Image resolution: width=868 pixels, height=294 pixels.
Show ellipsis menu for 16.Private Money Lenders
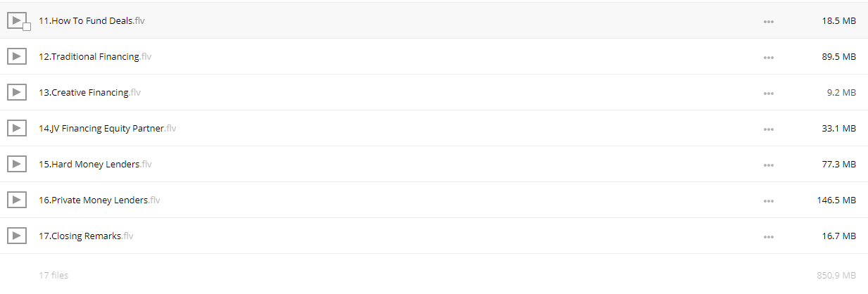click(768, 201)
